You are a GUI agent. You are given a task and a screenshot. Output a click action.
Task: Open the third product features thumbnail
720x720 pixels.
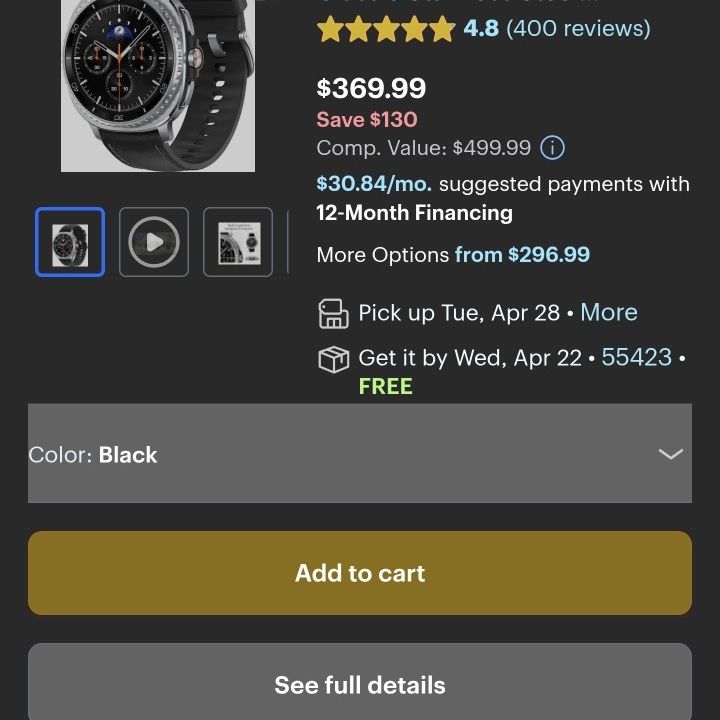pyautogui.click(x=238, y=242)
